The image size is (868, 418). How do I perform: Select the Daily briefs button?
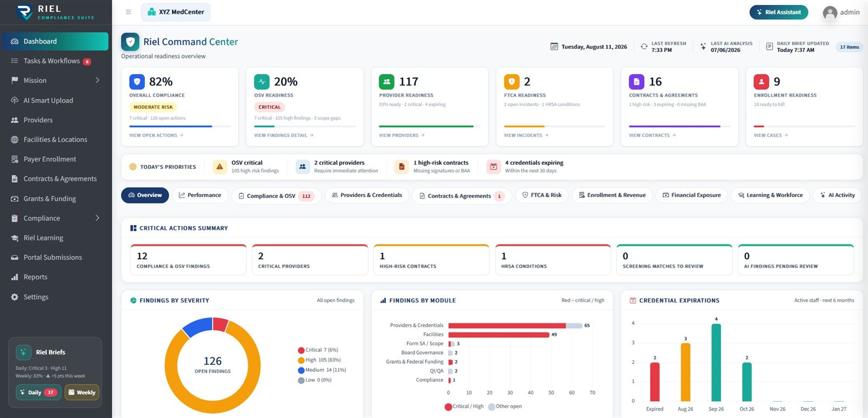(x=38, y=393)
